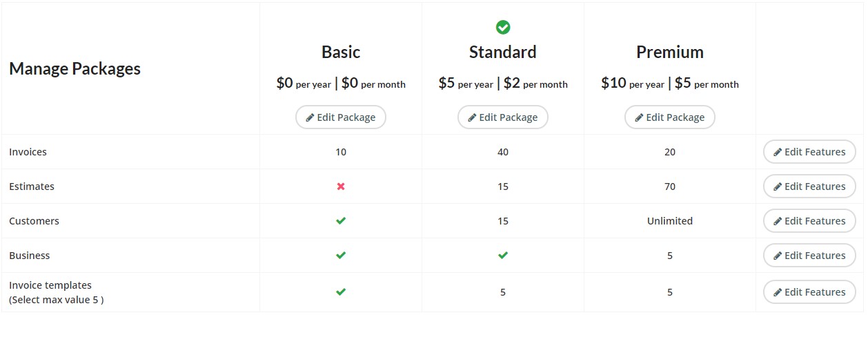Click Basic Customers green checkmark
Viewport: 868px width, 344px height.
click(341, 221)
